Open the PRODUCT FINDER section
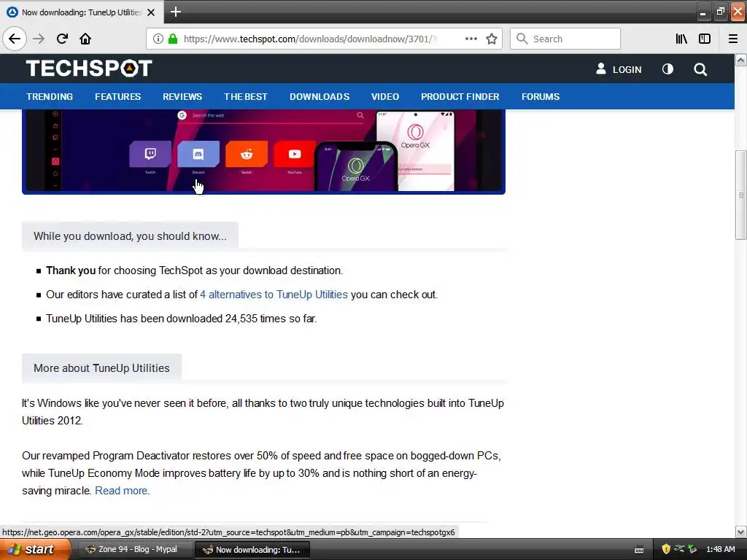 tap(460, 97)
